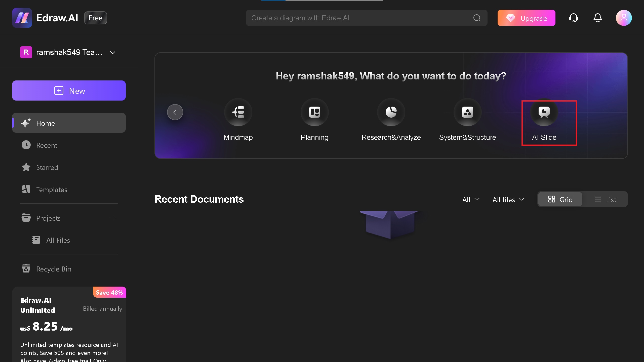Click the previous carousel arrow
The width and height of the screenshot is (644, 362).
click(x=175, y=112)
